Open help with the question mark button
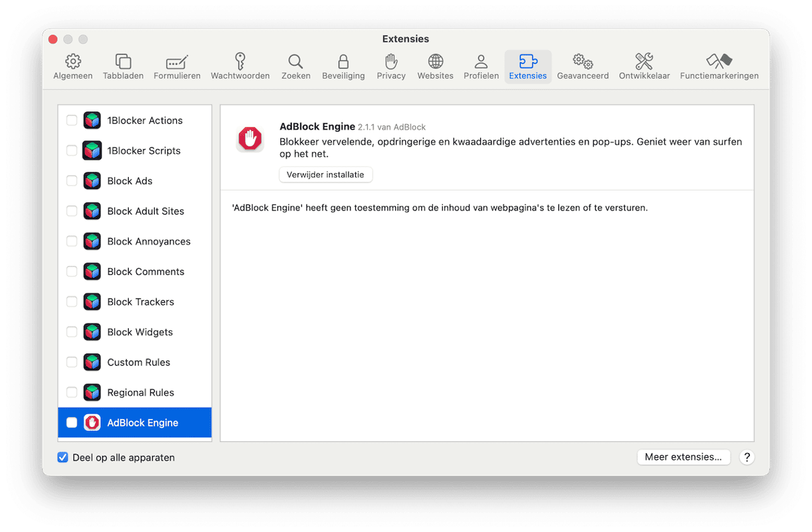This screenshot has height=532, width=812. point(747,457)
